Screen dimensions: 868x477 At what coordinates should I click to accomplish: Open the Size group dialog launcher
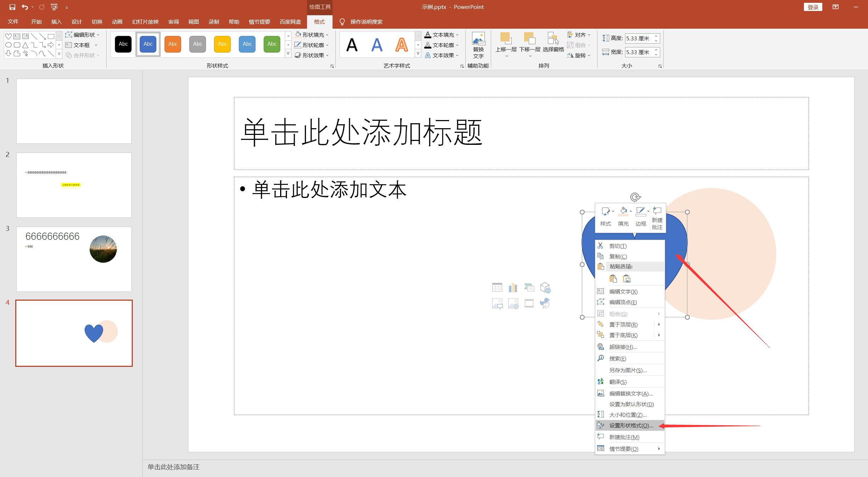[660, 66]
